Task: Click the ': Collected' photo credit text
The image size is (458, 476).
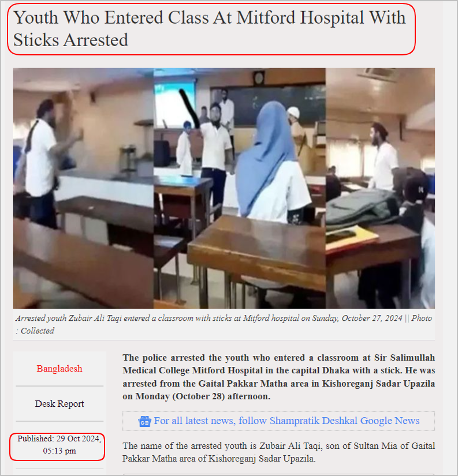Action: [x=35, y=331]
